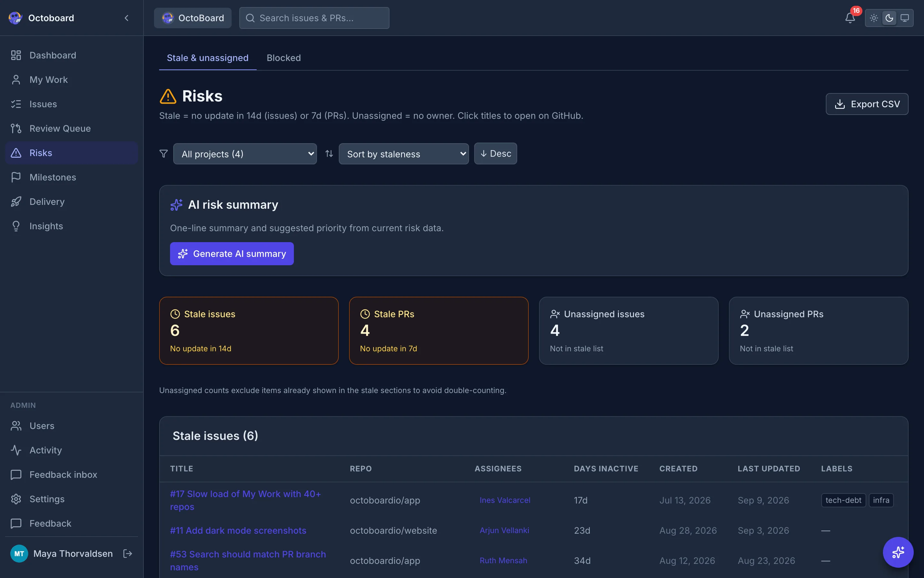
Task: Click the Activity pulse icon
Action: pos(16,450)
